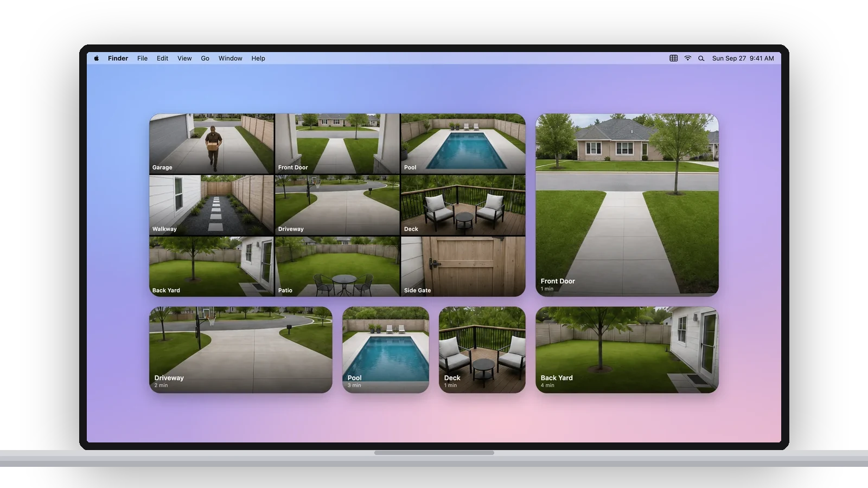Open the Apple menu
The image size is (868, 488).
(x=97, y=59)
